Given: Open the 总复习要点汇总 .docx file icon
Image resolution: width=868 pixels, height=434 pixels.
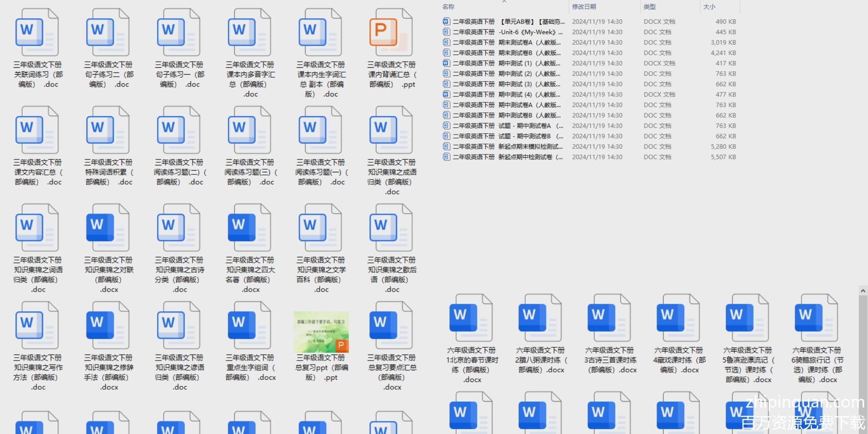Looking at the screenshot, I should 391,326.
